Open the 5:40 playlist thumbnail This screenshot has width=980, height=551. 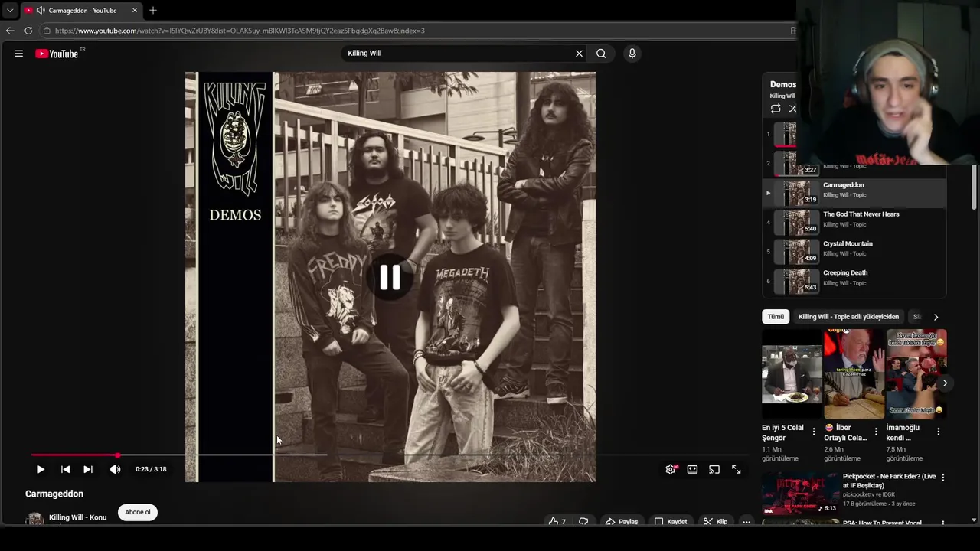(x=796, y=222)
